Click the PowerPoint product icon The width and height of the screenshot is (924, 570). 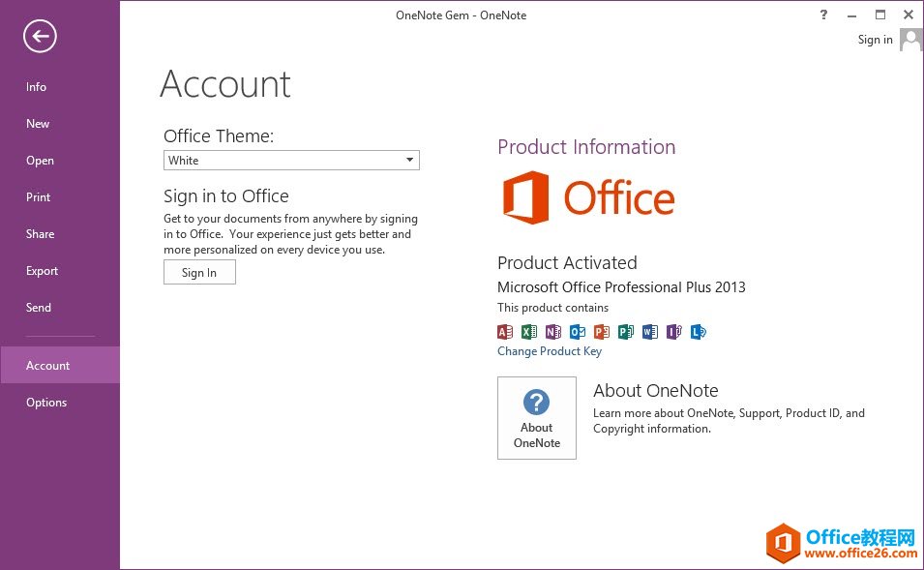[602, 332]
